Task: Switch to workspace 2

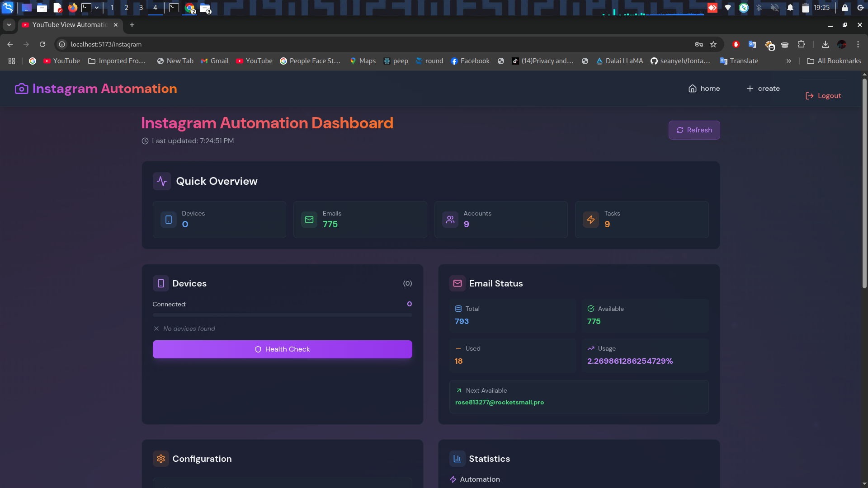Action: tap(127, 8)
